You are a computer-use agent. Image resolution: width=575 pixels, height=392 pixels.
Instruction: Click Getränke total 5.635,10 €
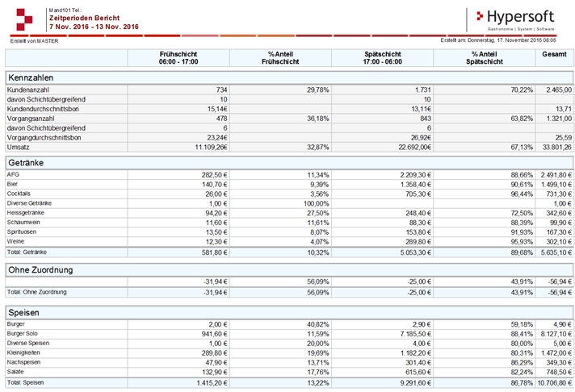[x=556, y=252]
